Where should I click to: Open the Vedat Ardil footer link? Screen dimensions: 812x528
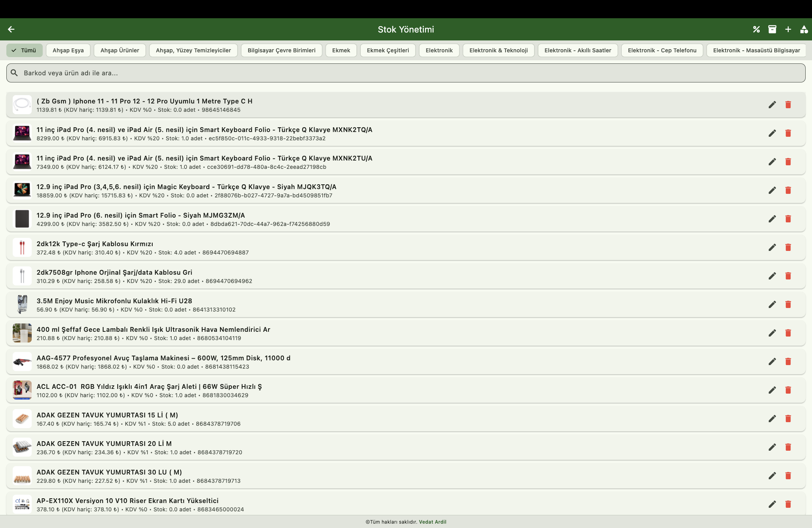pyautogui.click(x=433, y=522)
